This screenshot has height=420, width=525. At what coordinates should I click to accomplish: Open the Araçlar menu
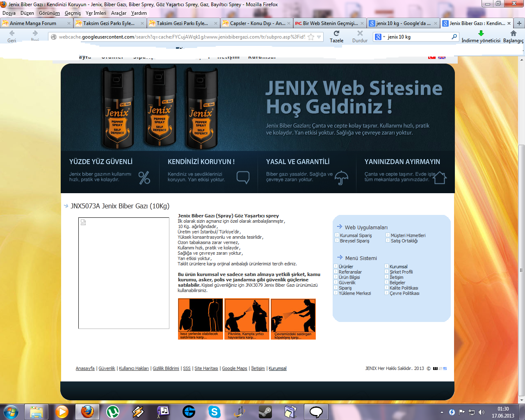coord(119,13)
